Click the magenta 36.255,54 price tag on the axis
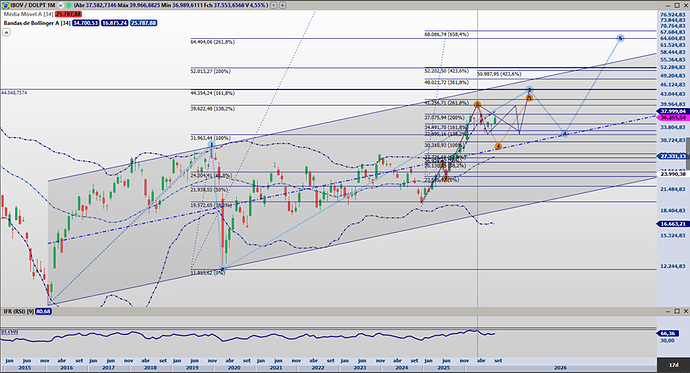This screenshot has width=690, height=373. [x=673, y=117]
